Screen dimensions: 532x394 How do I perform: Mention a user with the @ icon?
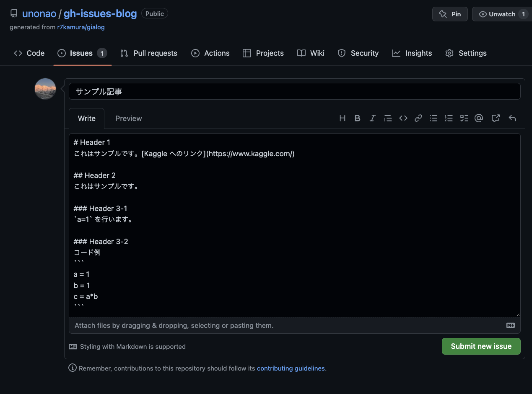click(479, 118)
